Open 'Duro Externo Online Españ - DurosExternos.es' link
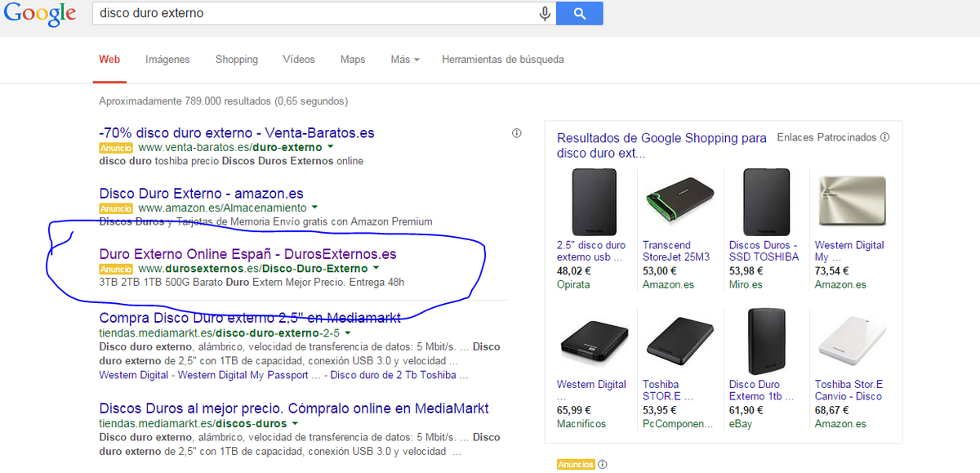This screenshot has height=473, width=980. click(247, 254)
